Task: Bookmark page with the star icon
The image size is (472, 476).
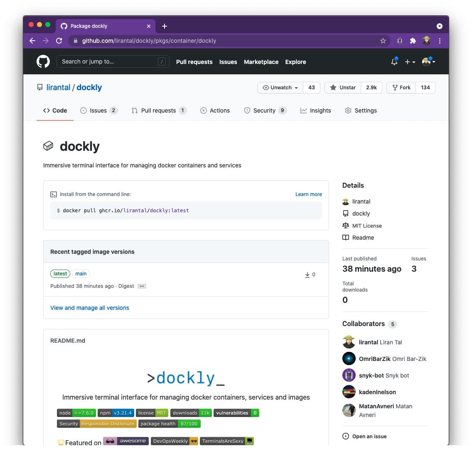Action: coord(383,41)
